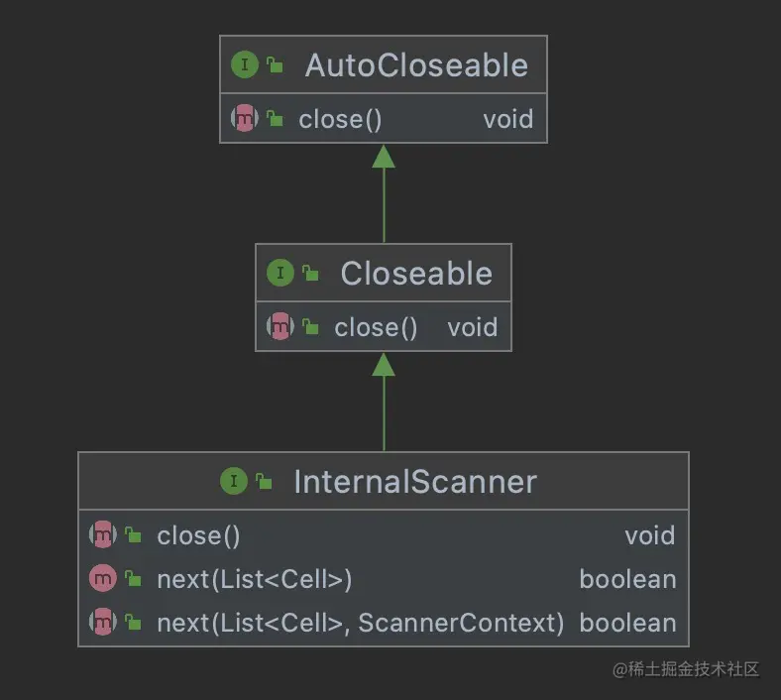
Task: Click the lock icon beside AutoCloseable title
Action: point(275,66)
